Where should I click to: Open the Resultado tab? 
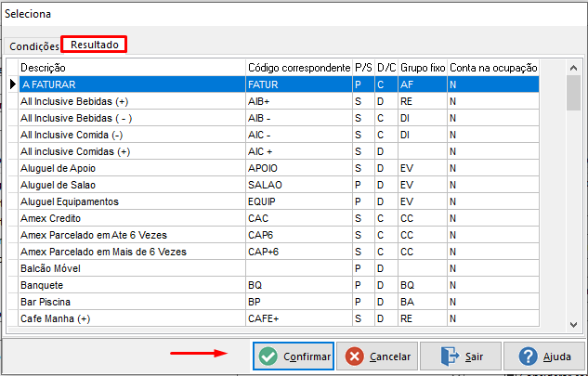click(x=95, y=45)
